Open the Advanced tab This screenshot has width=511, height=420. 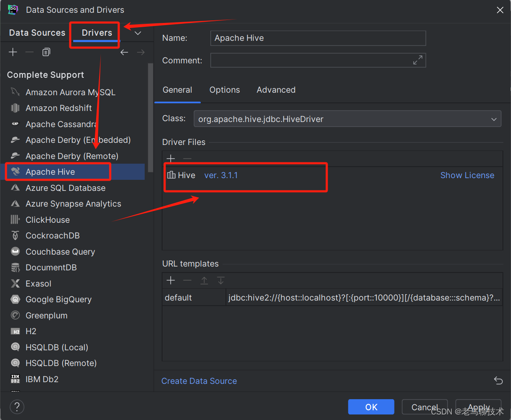pyautogui.click(x=276, y=90)
